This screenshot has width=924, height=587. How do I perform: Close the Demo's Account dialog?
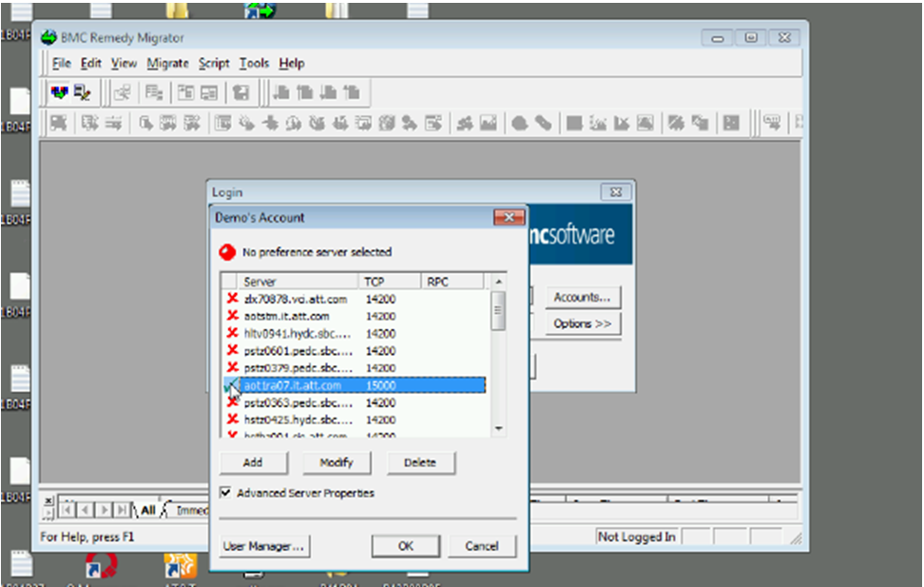tap(509, 217)
